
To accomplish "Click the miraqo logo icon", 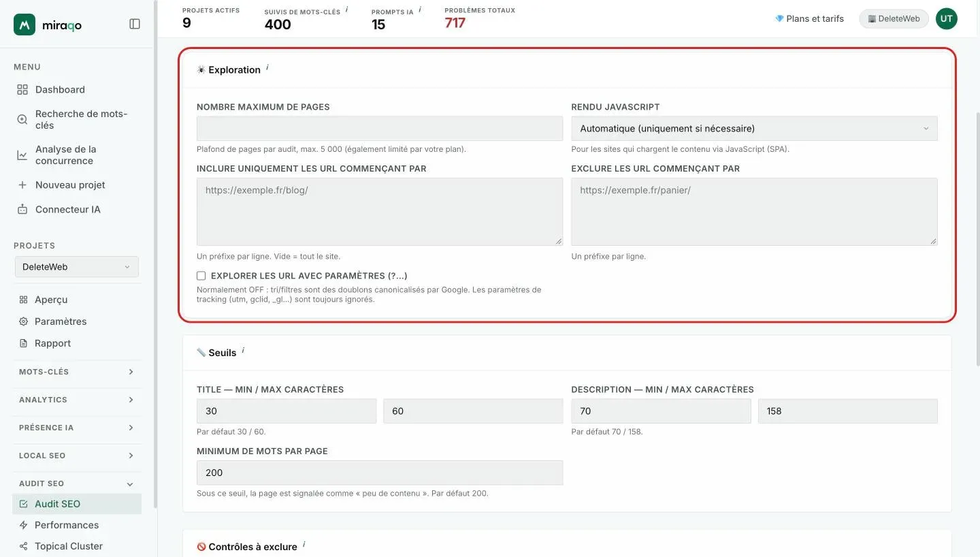I will coord(24,25).
